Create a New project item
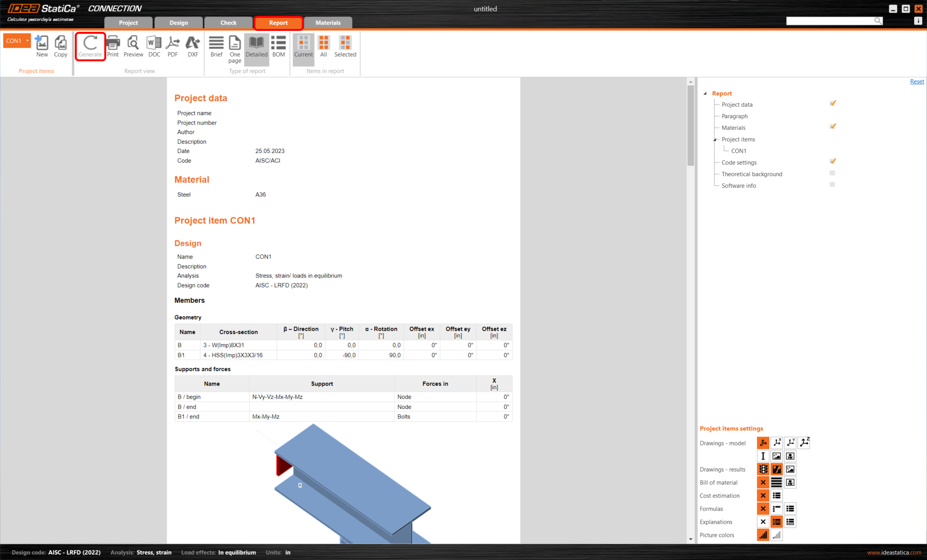Image resolution: width=927 pixels, height=560 pixels. (x=42, y=46)
